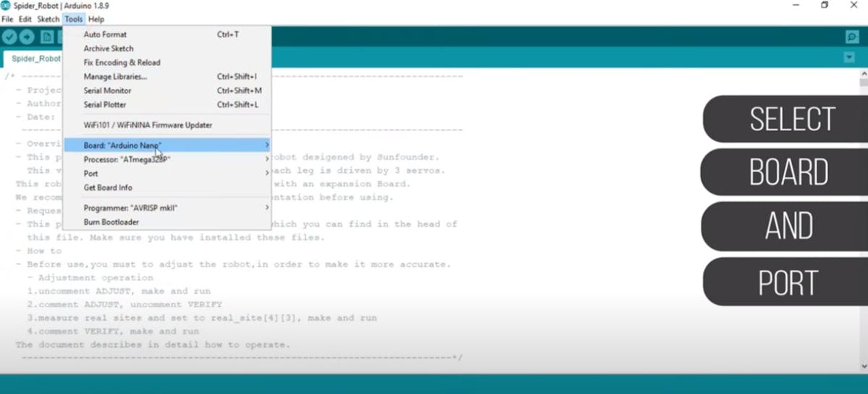Expand the Port submenu
Screen dimensions: 868x394
(167, 173)
